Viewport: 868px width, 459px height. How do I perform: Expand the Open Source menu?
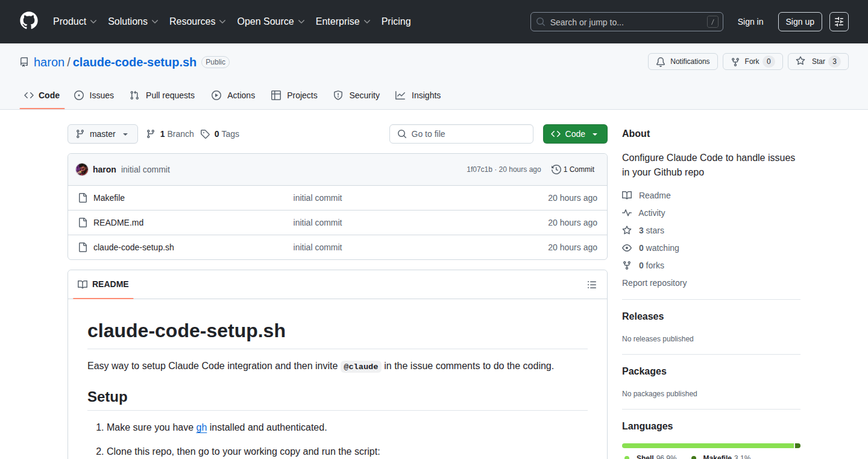(x=271, y=22)
